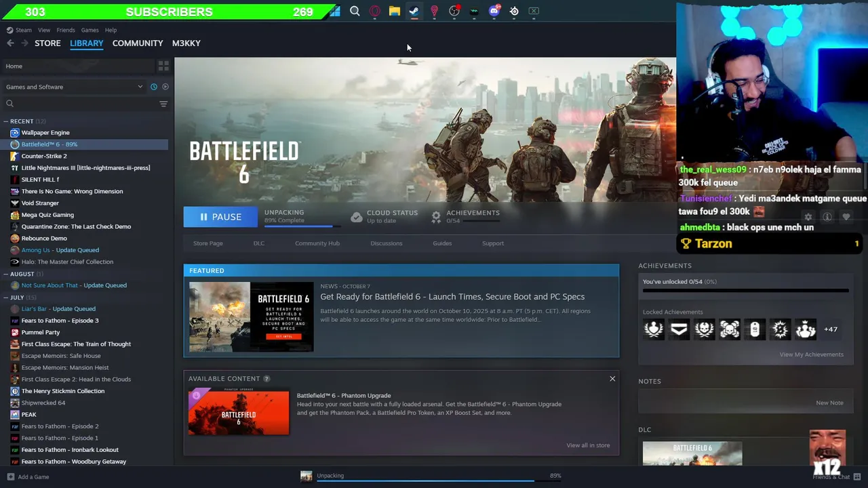Open the M3KKY profile tab
The width and height of the screenshot is (868, 488).
click(186, 43)
